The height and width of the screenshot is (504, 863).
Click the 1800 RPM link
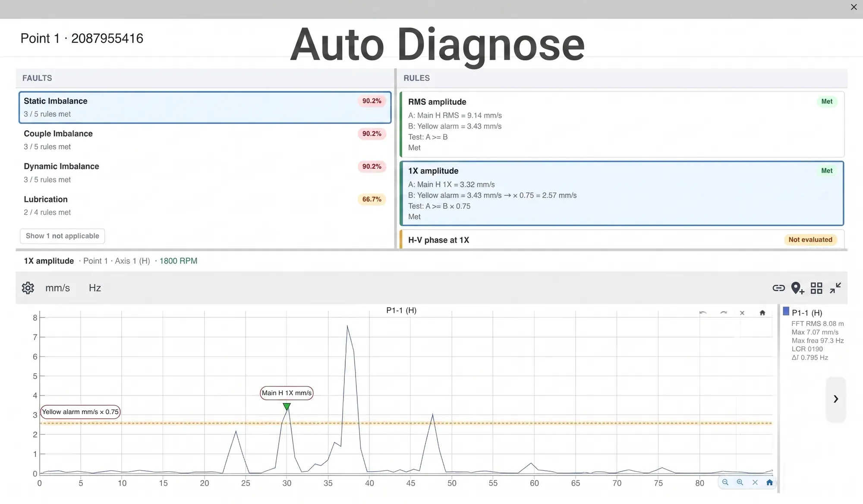click(178, 261)
